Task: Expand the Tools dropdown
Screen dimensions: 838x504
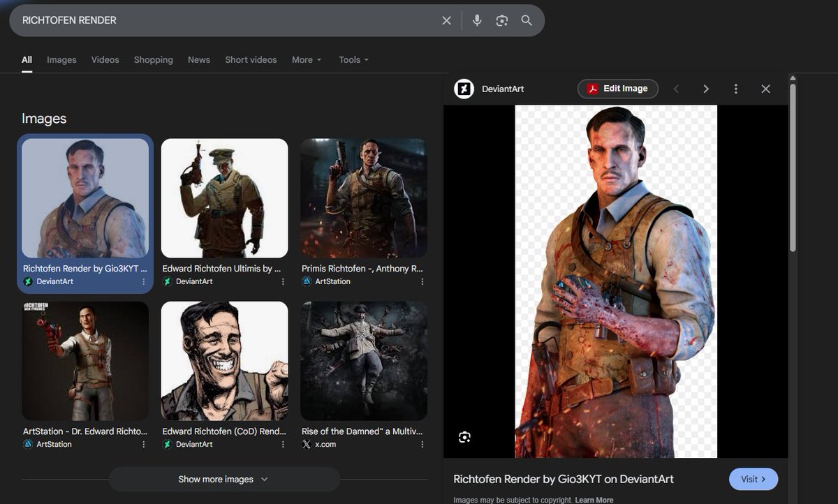Action: point(354,60)
